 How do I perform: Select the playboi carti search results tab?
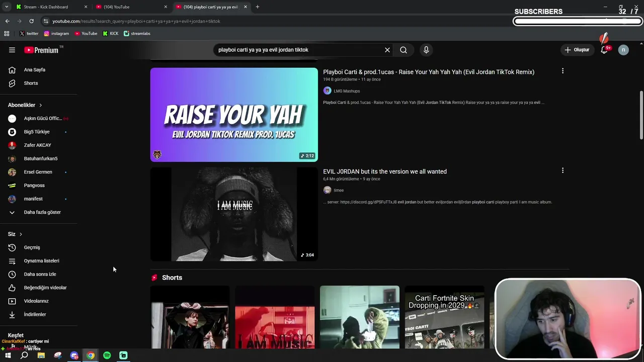(x=211, y=7)
